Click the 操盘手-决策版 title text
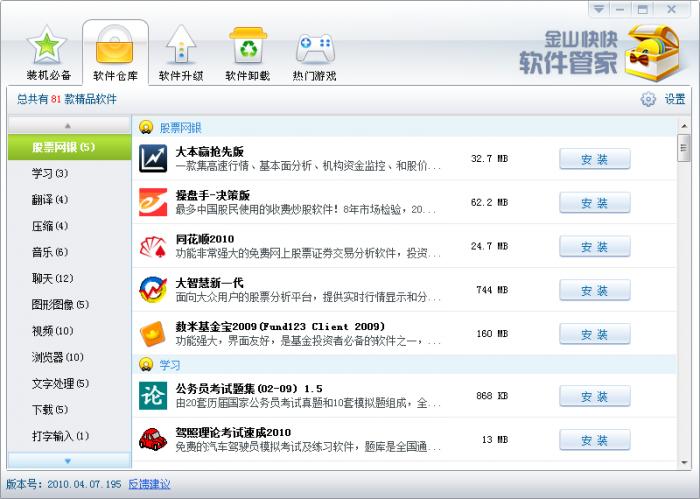The height and width of the screenshot is (499, 700). click(x=212, y=195)
